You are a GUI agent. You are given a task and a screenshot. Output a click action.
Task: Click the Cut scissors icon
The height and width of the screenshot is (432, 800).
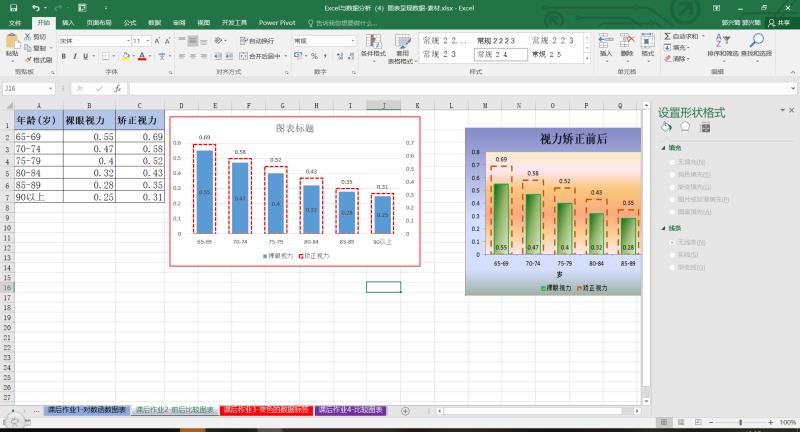[x=28, y=37]
